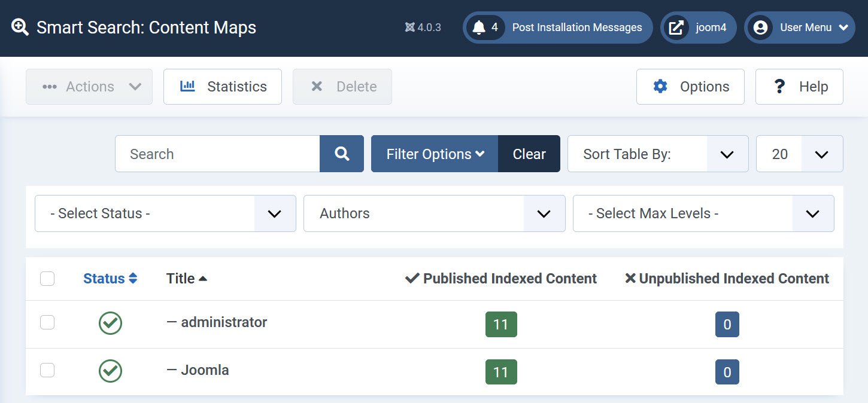
Task: Open the Select Max Levels dropdown
Action: pyautogui.click(x=703, y=213)
